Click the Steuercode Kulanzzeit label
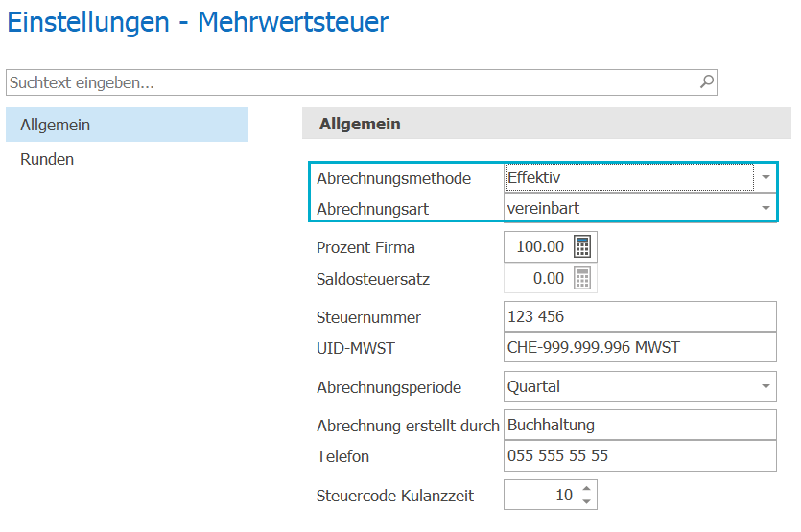Image resolution: width=801 pixels, height=532 pixels. (x=395, y=496)
